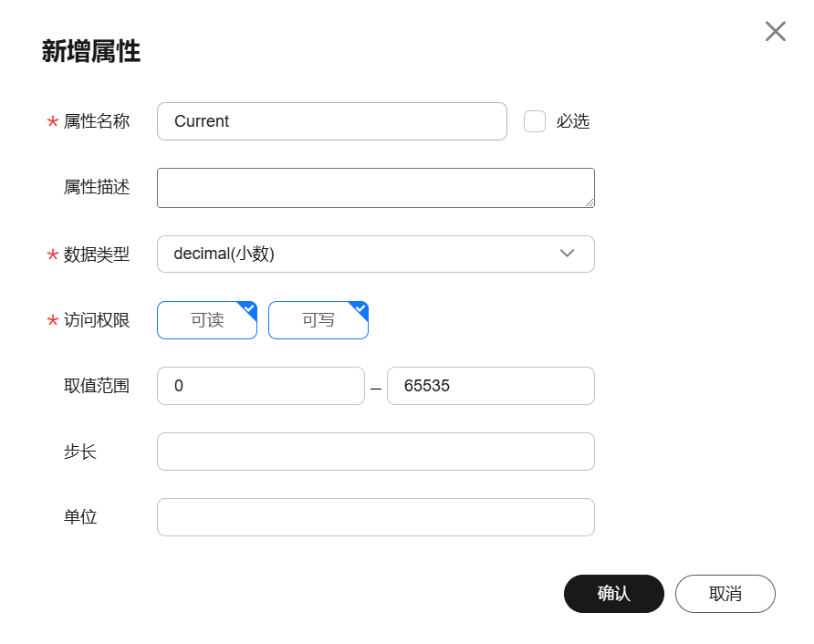Click the 新增属性 dialog title
Screen dimensions: 814x644
pyautogui.click(x=91, y=51)
